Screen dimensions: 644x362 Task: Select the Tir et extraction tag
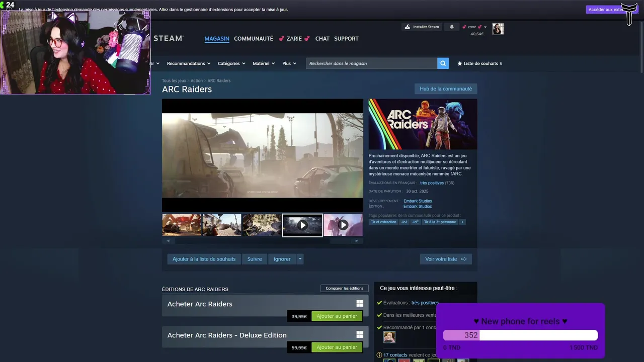pos(383,222)
